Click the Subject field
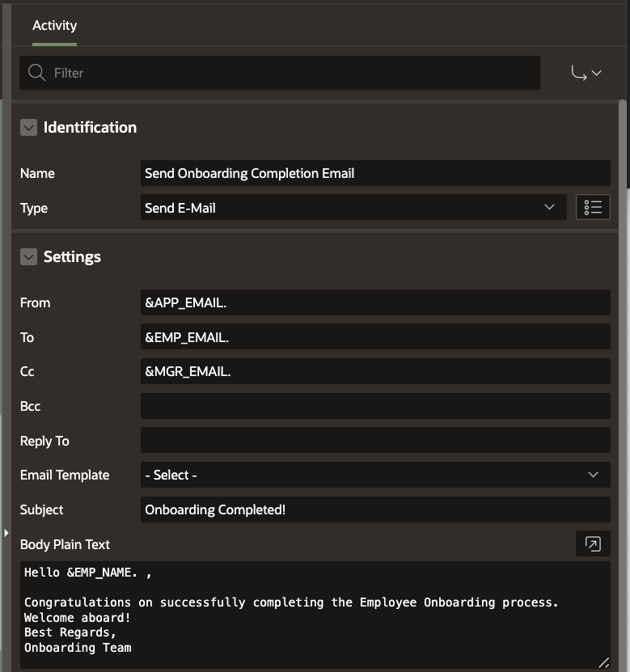This screenshot has height=672, width=630. 374,509
